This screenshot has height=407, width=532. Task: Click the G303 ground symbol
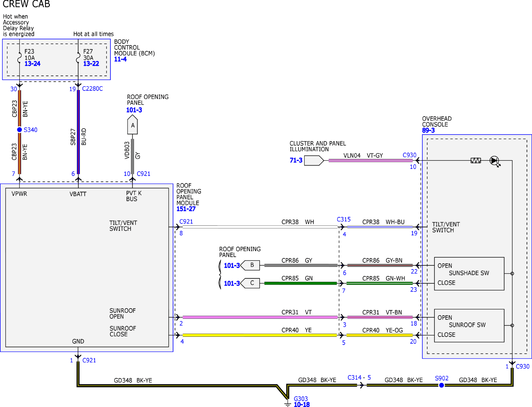click(x=288, y=404)
